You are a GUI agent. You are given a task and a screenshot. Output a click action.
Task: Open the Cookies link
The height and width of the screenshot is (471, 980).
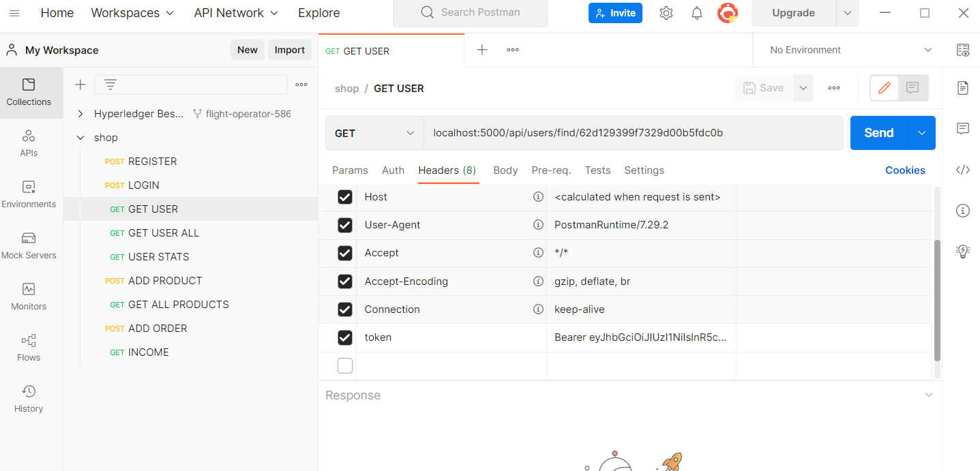tap(905, 170)
